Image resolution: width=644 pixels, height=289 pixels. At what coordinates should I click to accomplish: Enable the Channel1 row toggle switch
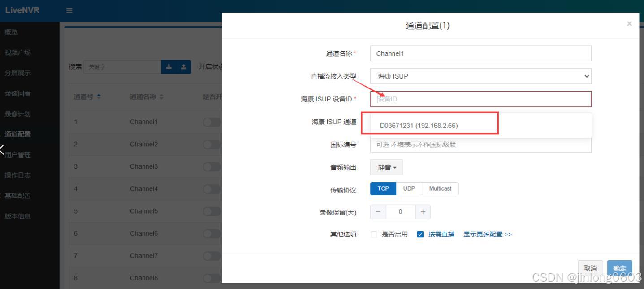point(211,121)
